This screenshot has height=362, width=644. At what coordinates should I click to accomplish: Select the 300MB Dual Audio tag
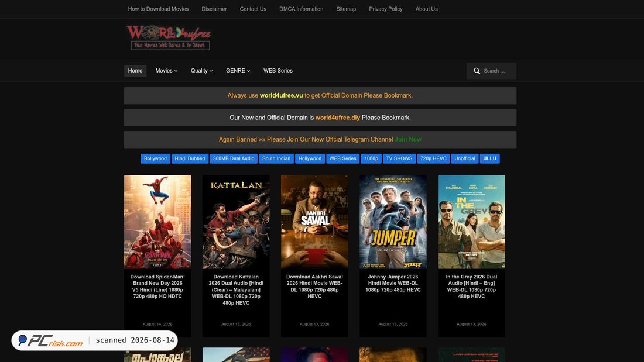point(234,159)
